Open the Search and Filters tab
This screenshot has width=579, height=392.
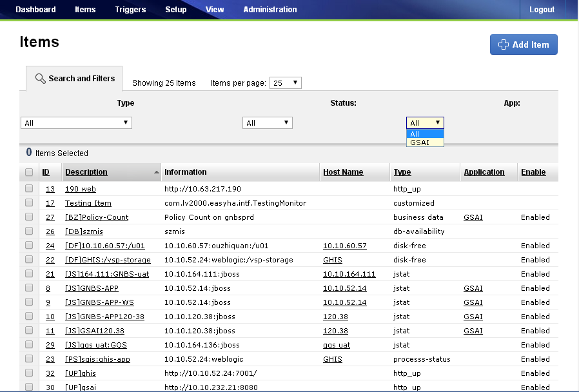click(74, 78)
